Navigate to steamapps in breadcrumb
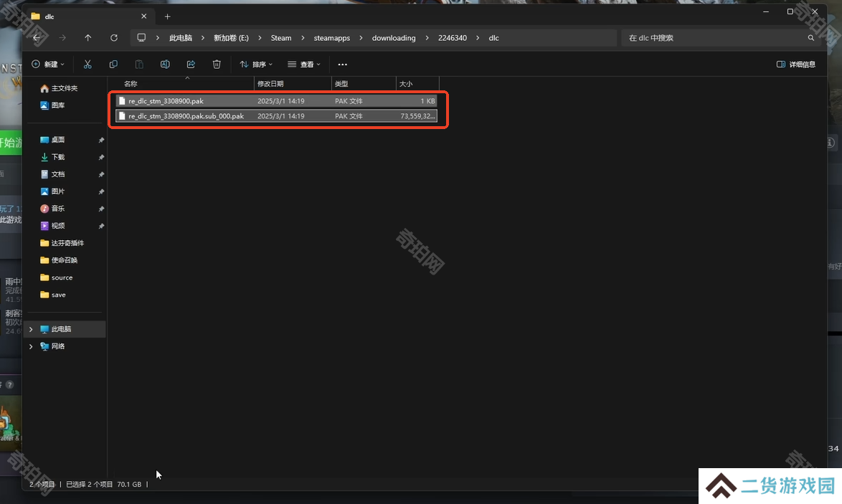Viewport: 842px width, 504px height. (332, 38)
